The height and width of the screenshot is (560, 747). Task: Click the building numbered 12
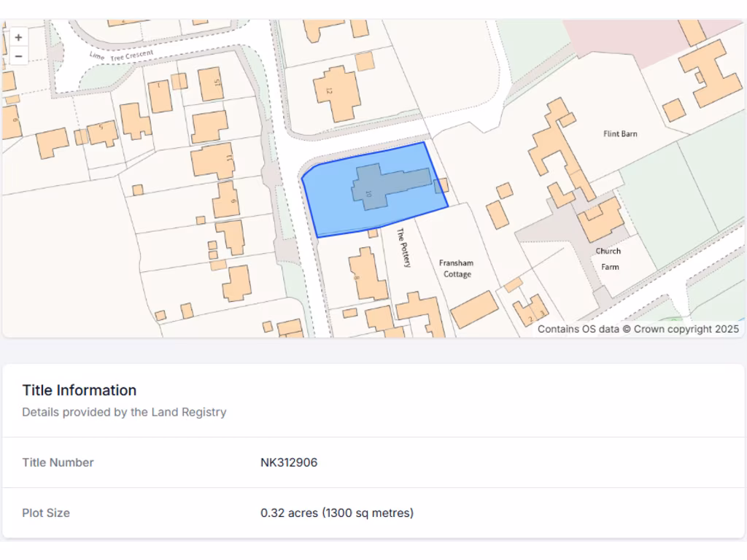coord(336,93)
